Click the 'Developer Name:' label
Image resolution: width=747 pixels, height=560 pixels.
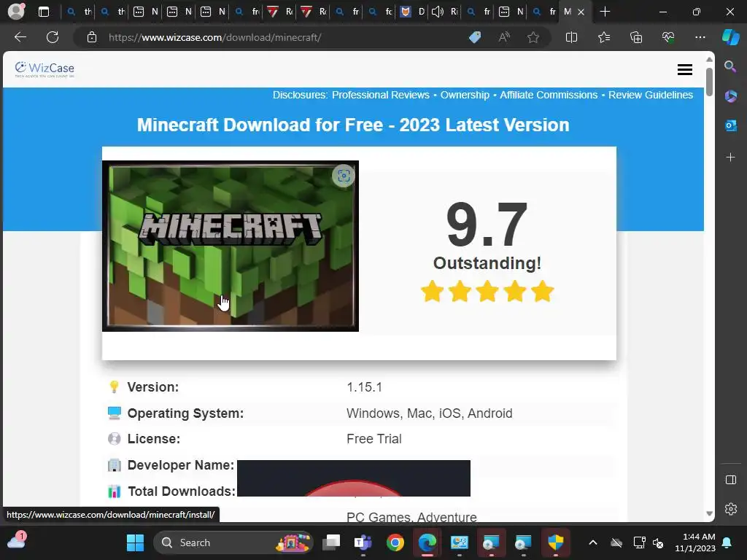(181, 464)
